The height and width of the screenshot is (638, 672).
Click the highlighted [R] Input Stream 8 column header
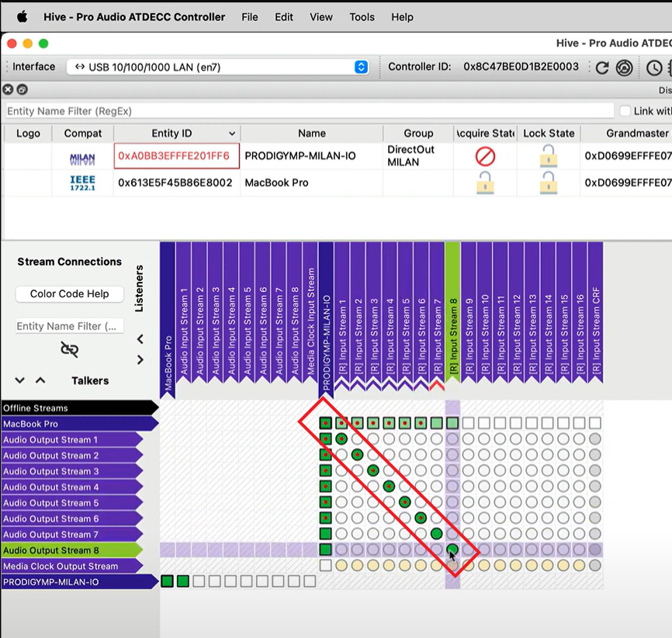[452, 313]
